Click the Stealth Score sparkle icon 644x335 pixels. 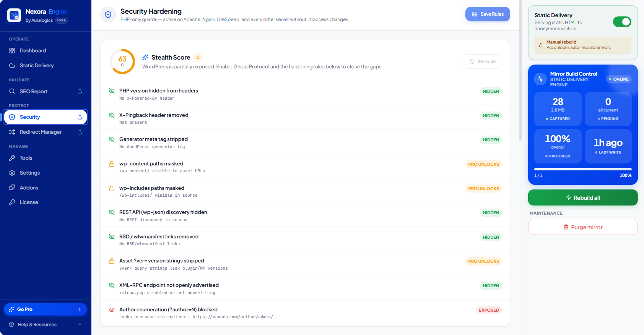pyautogui.click(x=145, y=57)
